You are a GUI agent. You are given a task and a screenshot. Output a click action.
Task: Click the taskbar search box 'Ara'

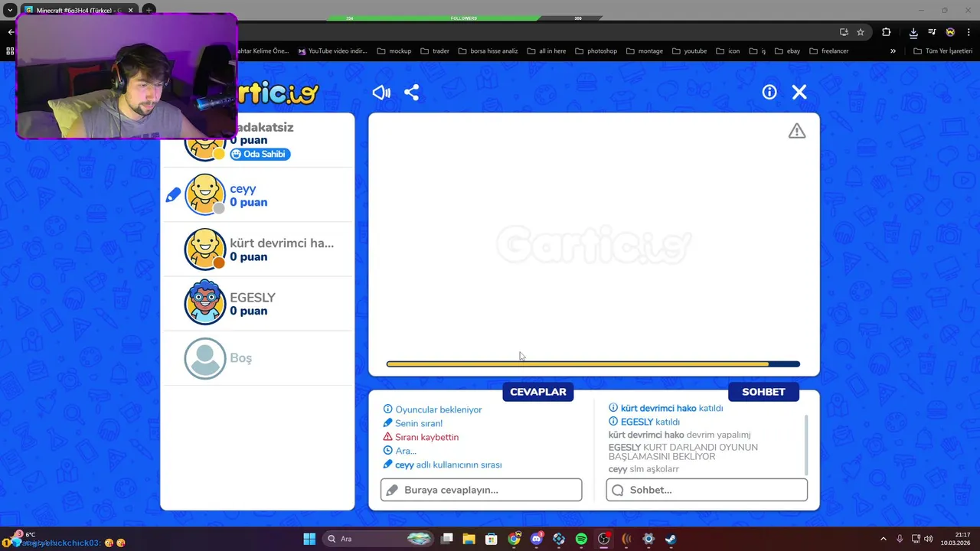click(x=378, y=539)
